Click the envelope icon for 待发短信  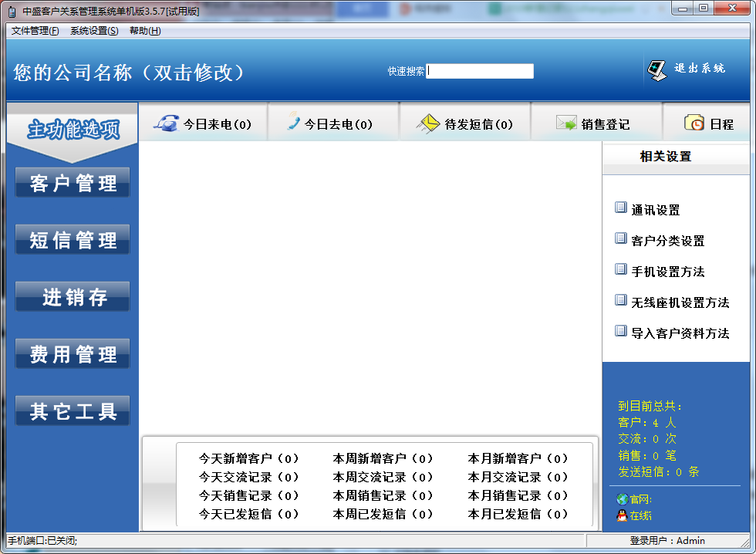[427, 124]
